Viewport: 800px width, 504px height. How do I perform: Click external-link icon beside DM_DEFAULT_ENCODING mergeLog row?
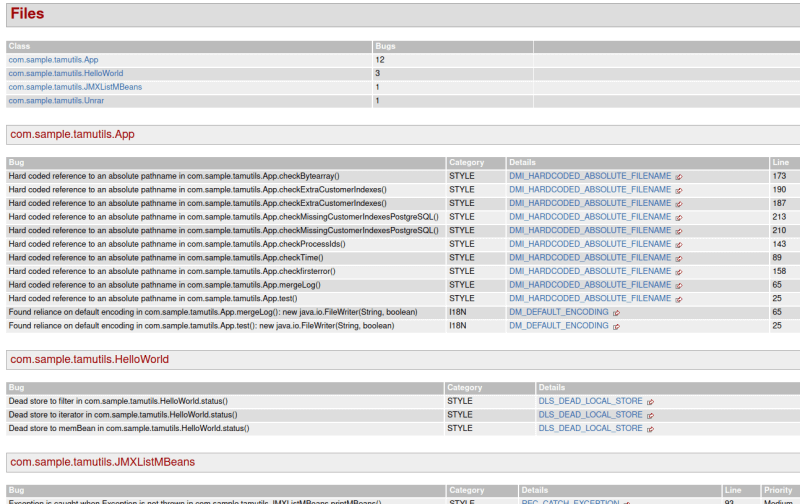click(616, 313)
